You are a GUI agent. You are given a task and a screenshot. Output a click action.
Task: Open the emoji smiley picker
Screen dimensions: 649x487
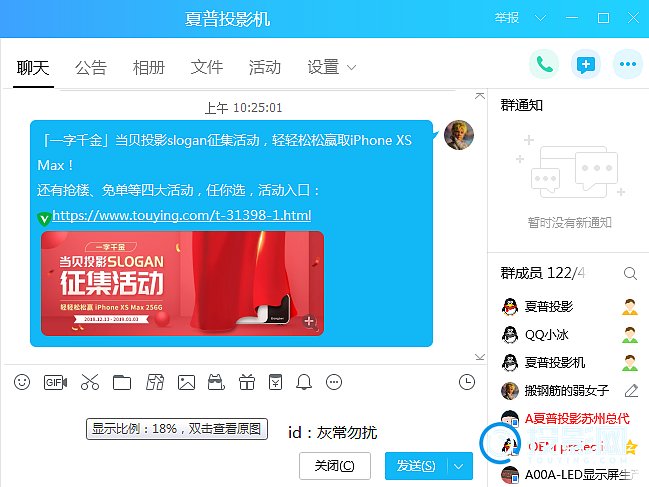(x=22, y=382)
